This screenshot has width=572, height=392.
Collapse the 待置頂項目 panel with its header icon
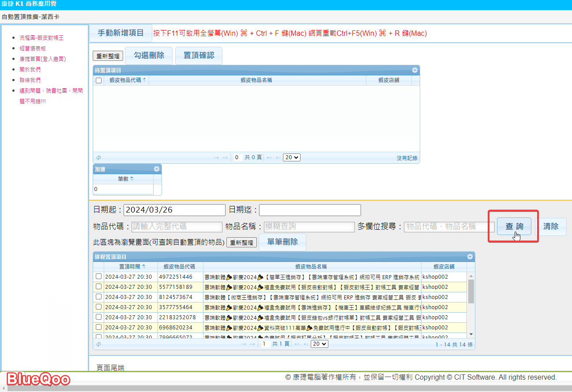pyautogui.click(x=414, y=70)
